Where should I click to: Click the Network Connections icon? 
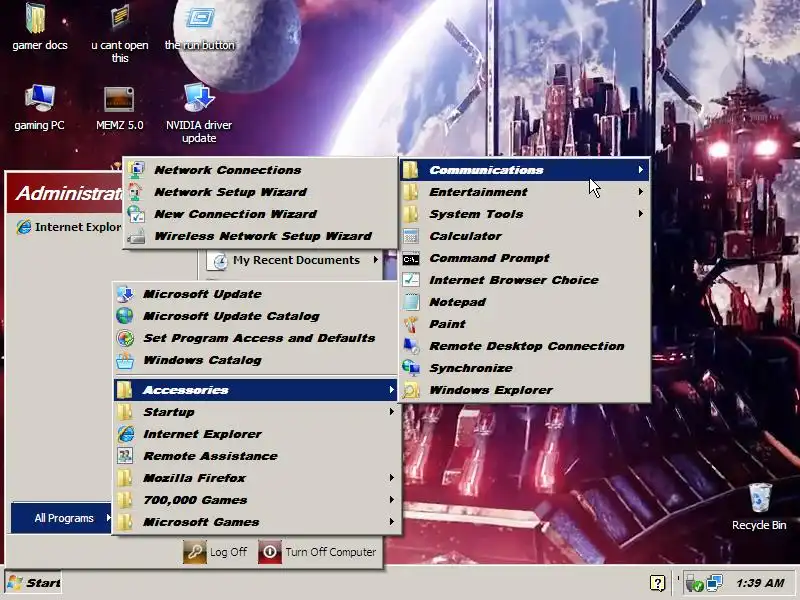(x=137, y=170)
